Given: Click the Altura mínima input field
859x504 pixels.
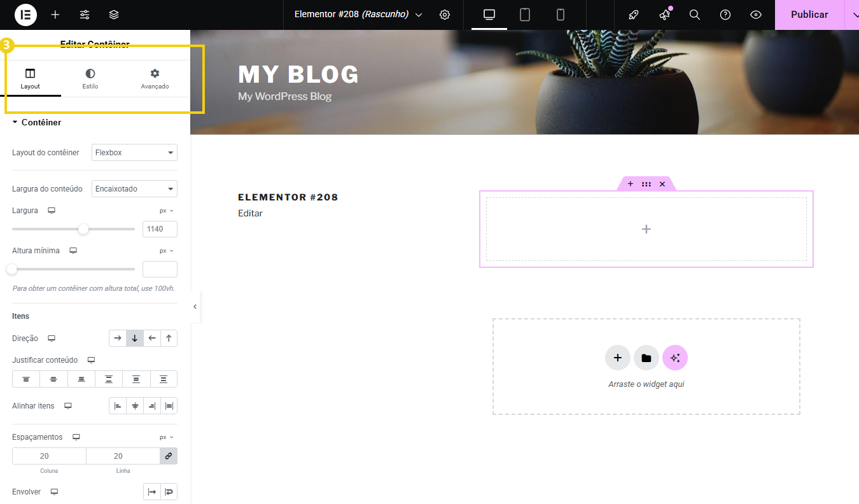Looking at the screenshot, I should pyautogui.click(x=160, y=269).
